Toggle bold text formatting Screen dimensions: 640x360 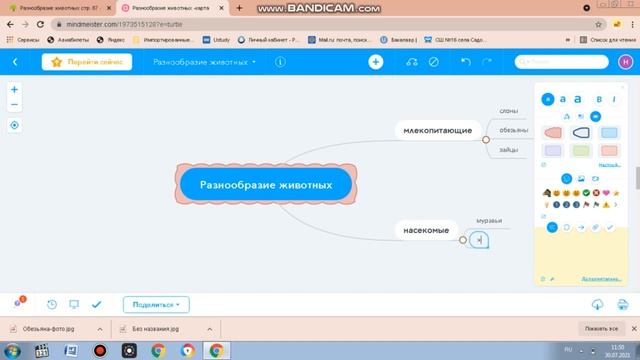[599, 99]
